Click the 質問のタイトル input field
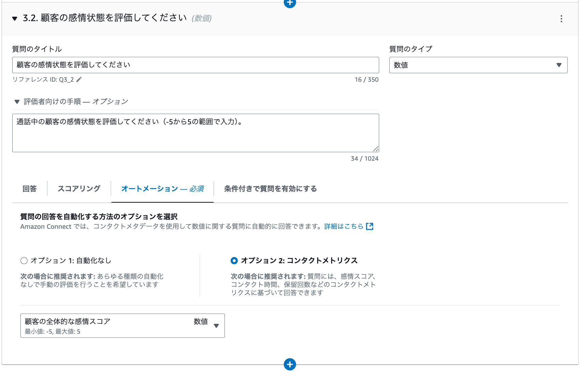 [x=196, y=65]
